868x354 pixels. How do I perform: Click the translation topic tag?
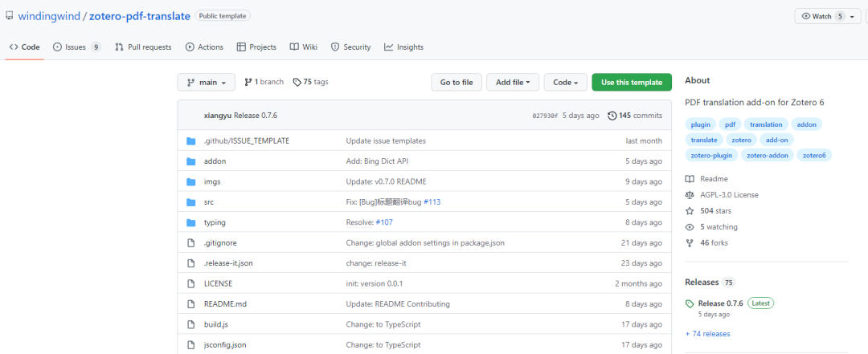pyautogui.click(x=766, y=124)
